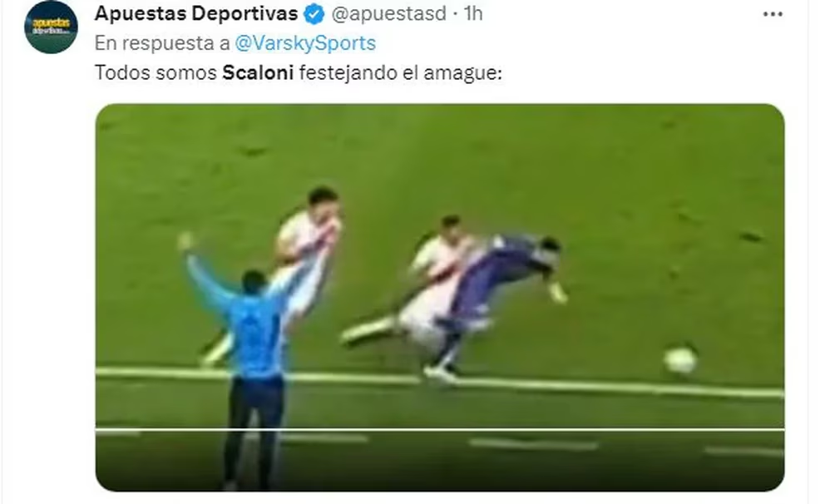Open the @VarskySports mention link
This screenshot has width=825, height=504.
(305, 43)
